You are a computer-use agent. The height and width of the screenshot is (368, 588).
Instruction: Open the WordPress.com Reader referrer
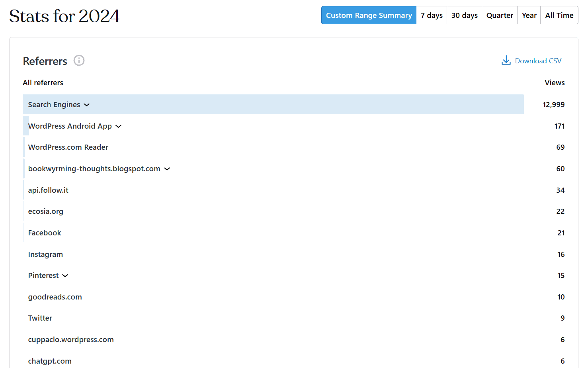[x=68, y=147]
